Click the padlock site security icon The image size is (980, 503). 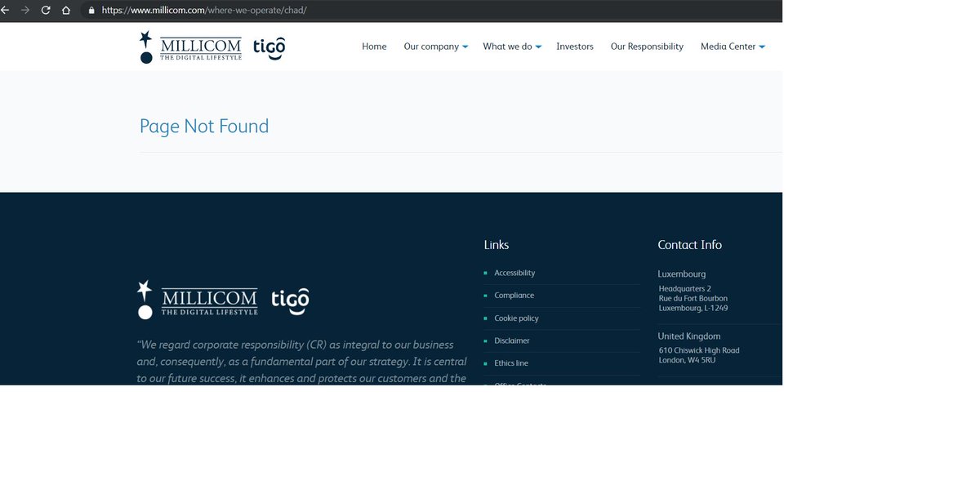(91, 11)
